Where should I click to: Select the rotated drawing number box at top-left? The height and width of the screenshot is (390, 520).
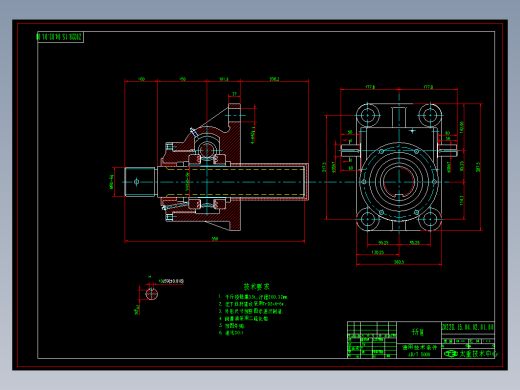(x=60, y=37)
